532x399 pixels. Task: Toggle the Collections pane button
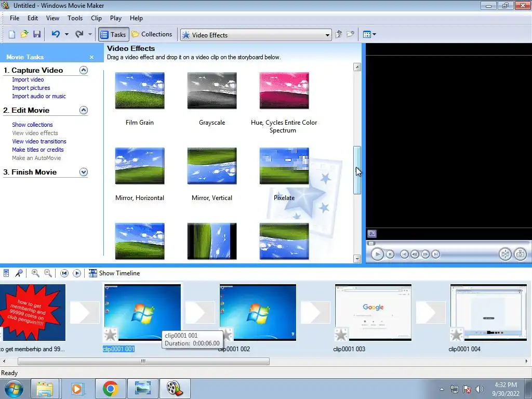click(152, 34)
